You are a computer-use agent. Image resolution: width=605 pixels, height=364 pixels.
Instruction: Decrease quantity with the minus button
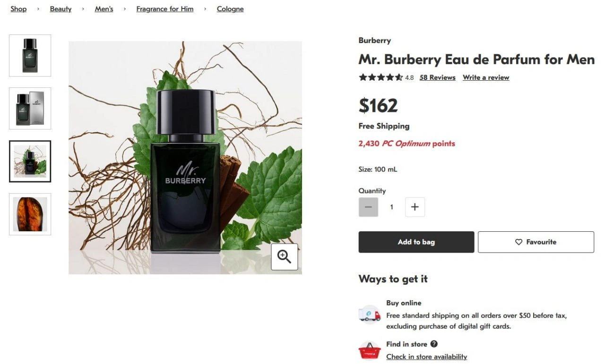[368, 207]
